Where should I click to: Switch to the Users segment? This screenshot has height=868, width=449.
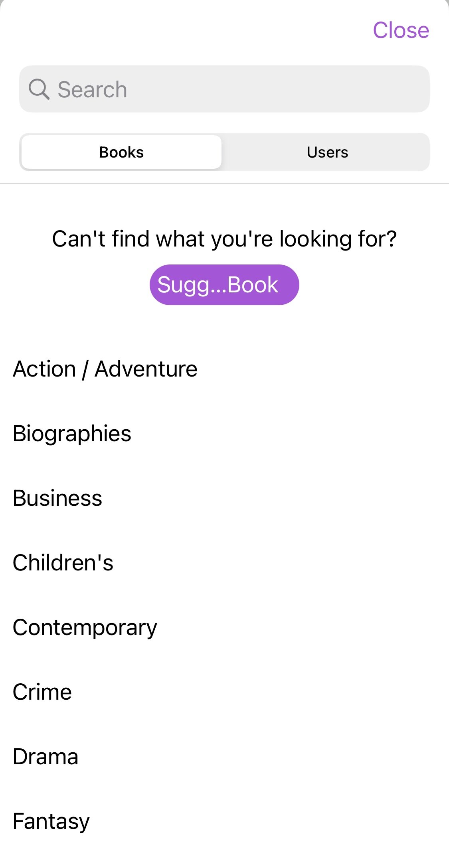pyautogui.click(x=327, y=152)
